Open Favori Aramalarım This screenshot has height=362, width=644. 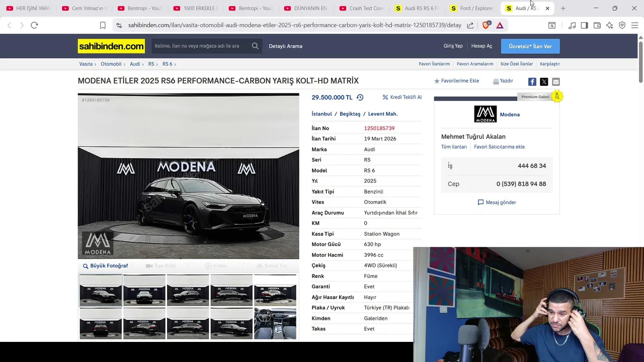coord(475,64)
